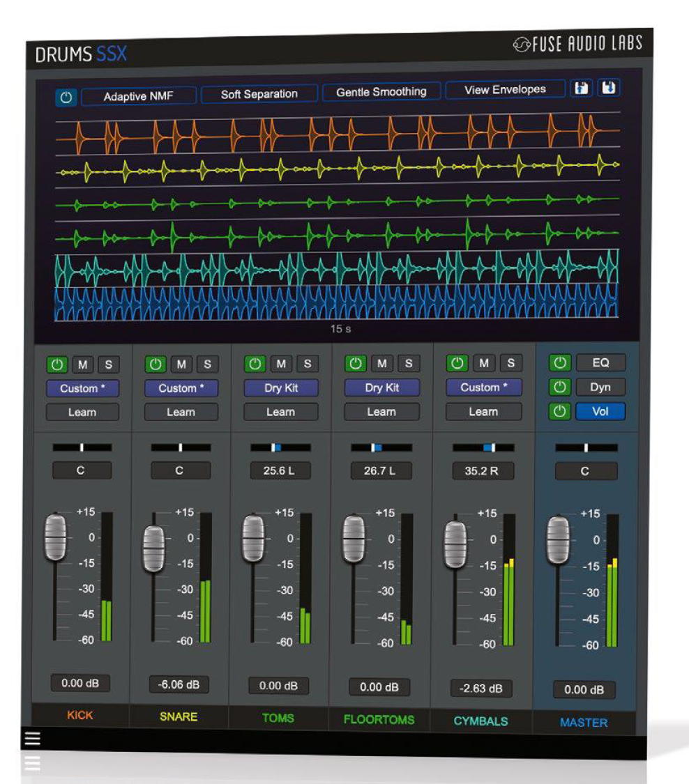Mute the Cymbals channel
The image size is (689, 784).
484,362
